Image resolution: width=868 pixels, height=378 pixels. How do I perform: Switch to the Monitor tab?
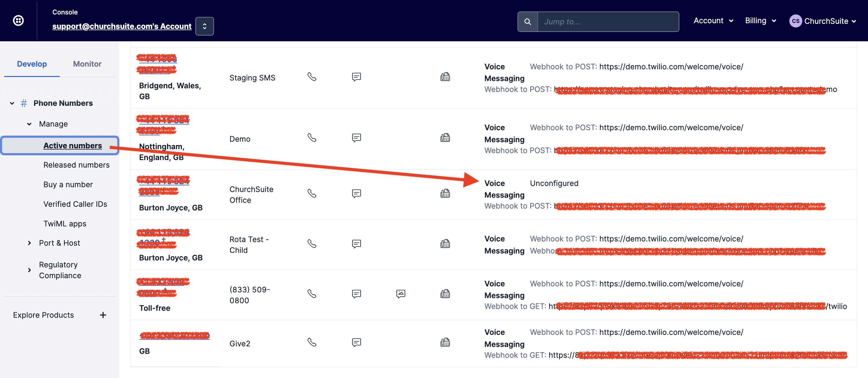87,64
